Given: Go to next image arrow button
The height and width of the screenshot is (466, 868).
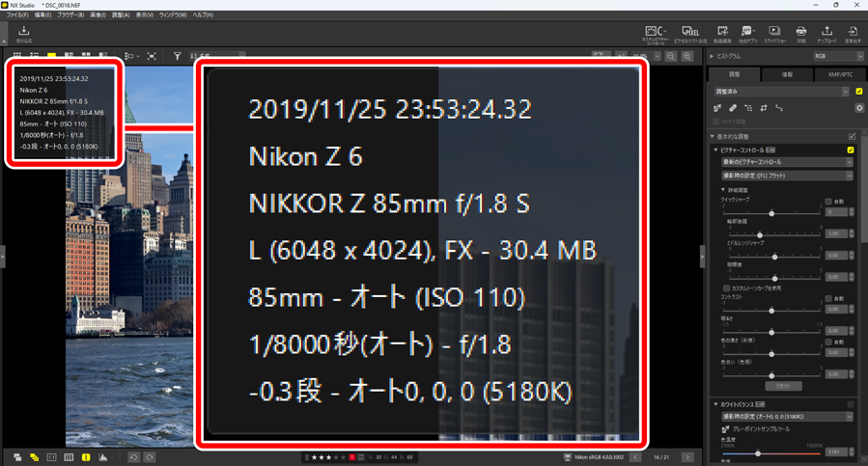Looking at the screenshot, I should click(x=687, y=457).
